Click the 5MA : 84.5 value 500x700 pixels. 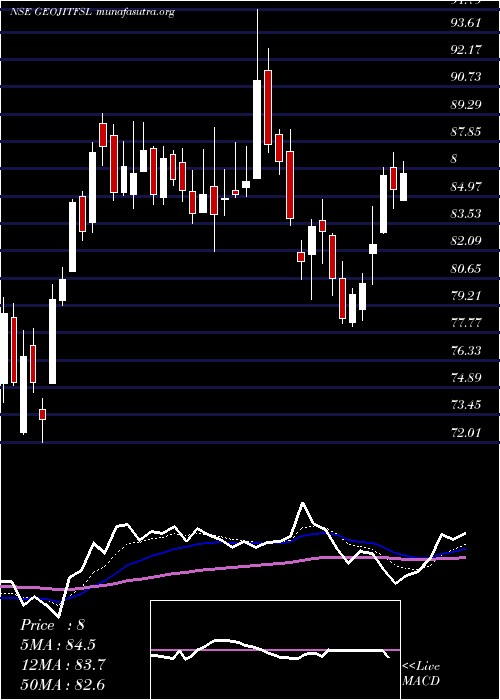58,645
